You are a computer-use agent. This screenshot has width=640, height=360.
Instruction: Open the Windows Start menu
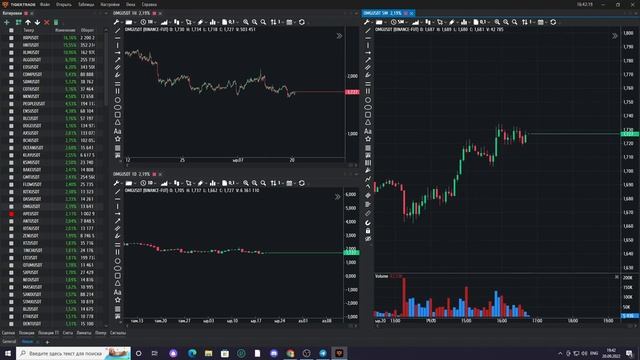[8, 353]
